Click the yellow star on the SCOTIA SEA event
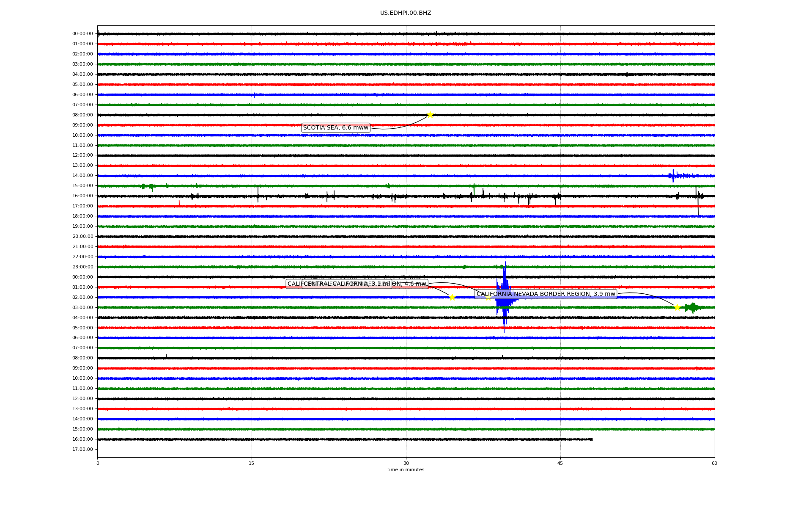Viewport: 812px width, 508px height. pos(430,115)
